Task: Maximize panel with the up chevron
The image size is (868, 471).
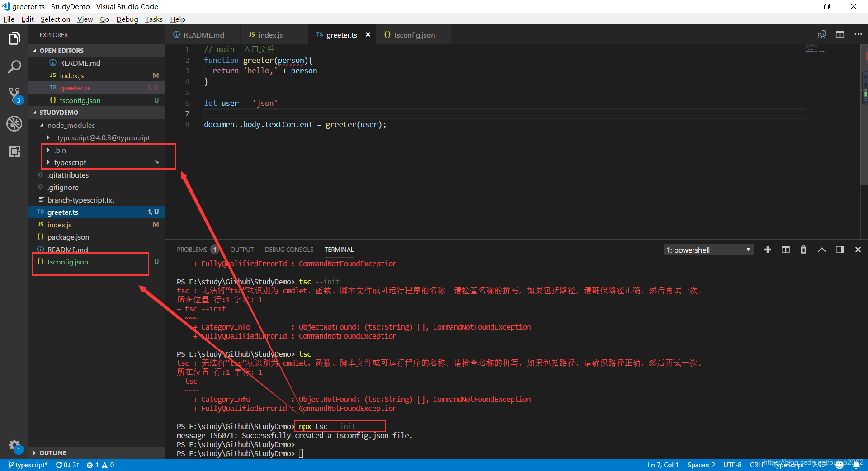Action: point(822,250)
